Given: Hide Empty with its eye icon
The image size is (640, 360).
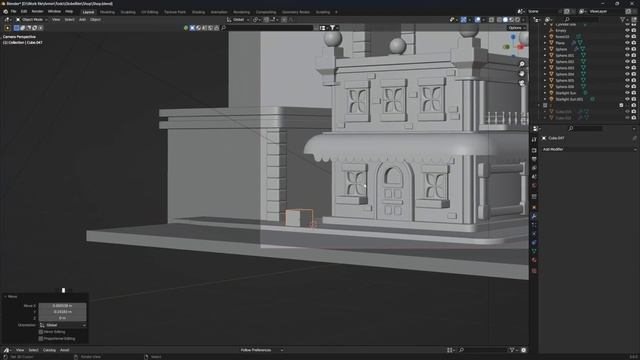Looking at the screenshot, I should click(627, 31).
